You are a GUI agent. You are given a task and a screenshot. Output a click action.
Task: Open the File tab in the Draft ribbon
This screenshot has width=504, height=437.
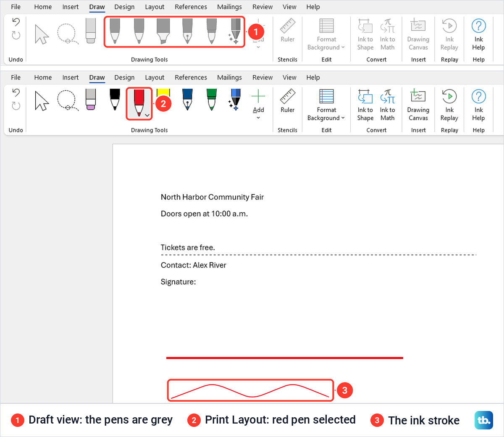pyautogui.click(x=16, y=7)
